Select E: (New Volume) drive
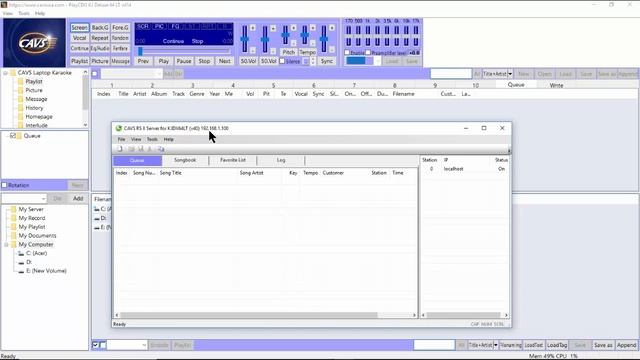 46,271
